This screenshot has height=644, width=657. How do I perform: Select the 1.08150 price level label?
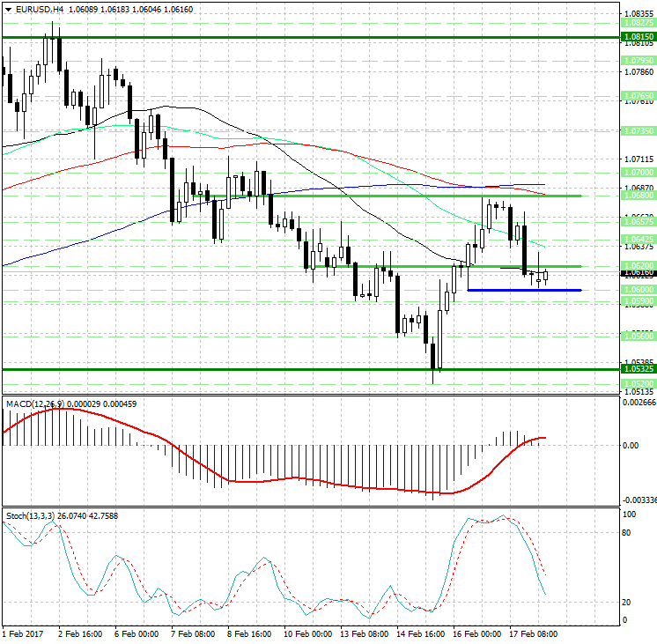tap(637, 38)
